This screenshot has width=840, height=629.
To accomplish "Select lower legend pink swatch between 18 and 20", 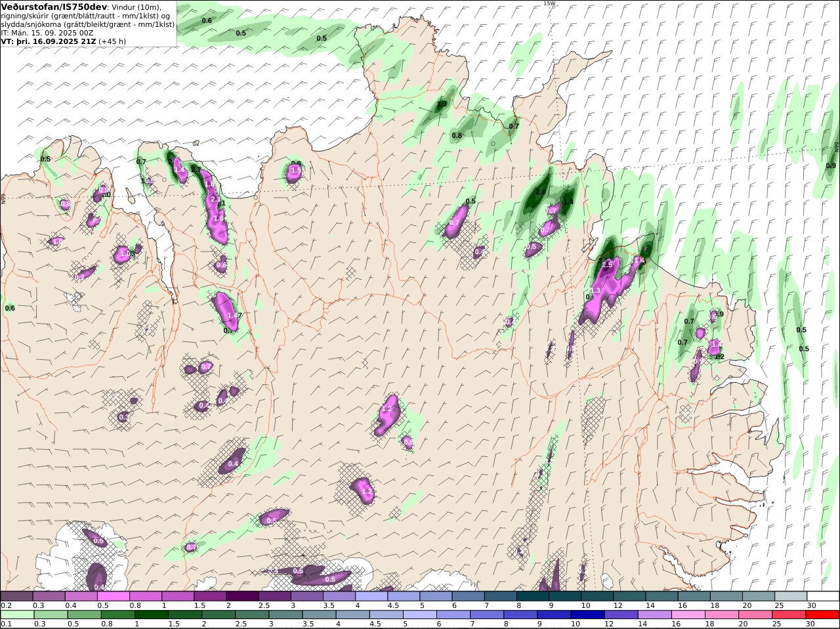I will [723, 615].
